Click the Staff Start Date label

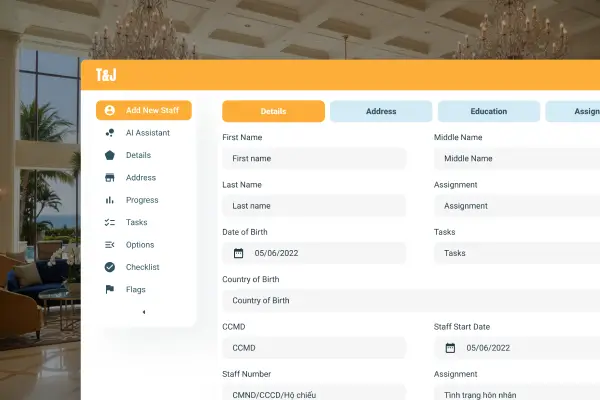pyautogui.click(x=462, y=327)
